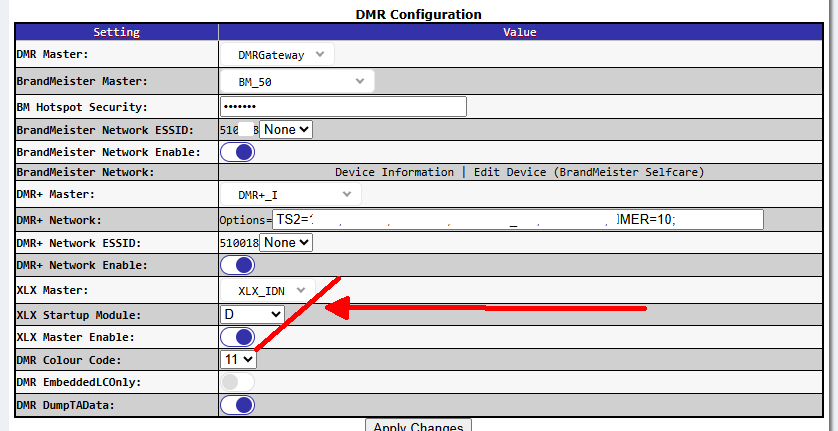Open BrandMeister Network ESSID dropdown
The width and height of the screenshot is (838, 431).
286,129
